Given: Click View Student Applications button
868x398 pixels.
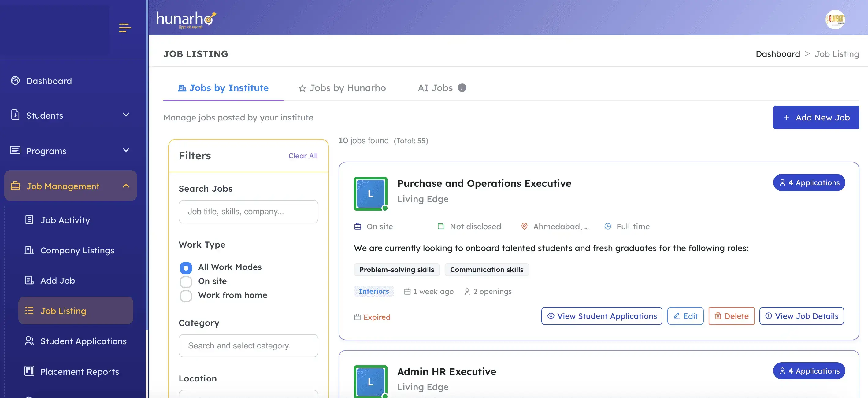Looking at the screenshot, I should point(602,316).
